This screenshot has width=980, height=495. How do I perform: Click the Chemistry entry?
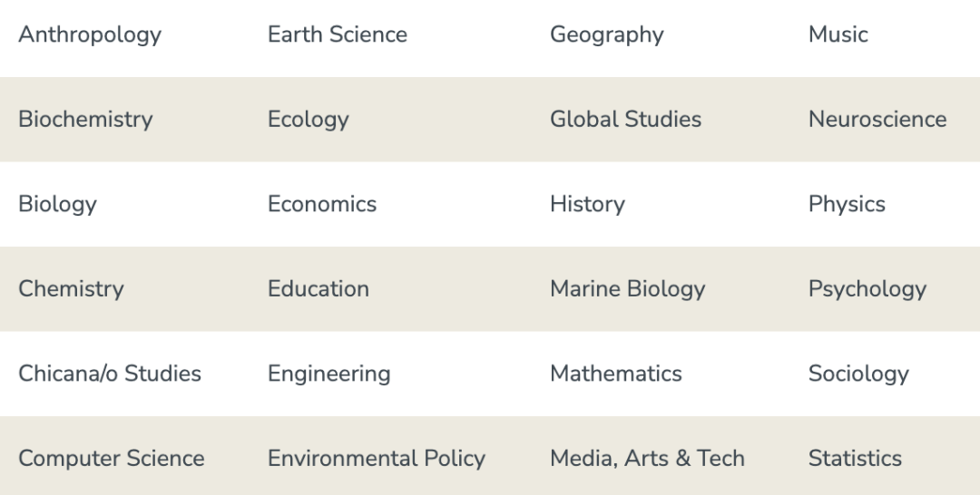pyautogui.click(x=71, y=289)
